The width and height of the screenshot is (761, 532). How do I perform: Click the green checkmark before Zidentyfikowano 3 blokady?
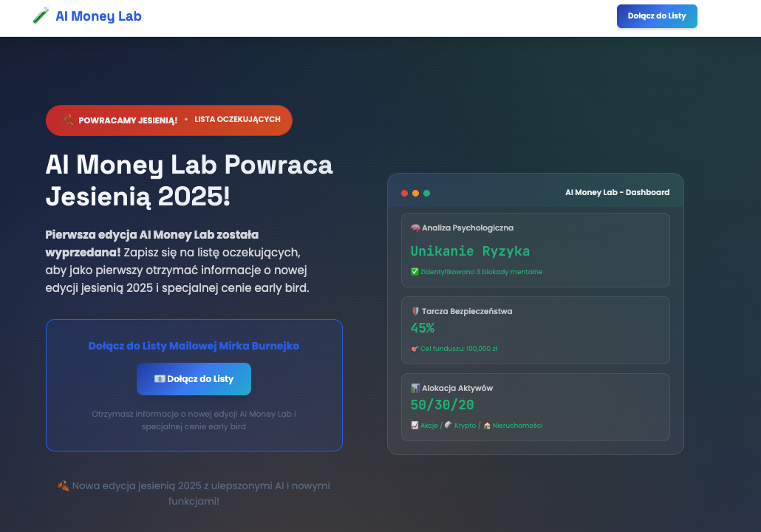pos(414,271)
